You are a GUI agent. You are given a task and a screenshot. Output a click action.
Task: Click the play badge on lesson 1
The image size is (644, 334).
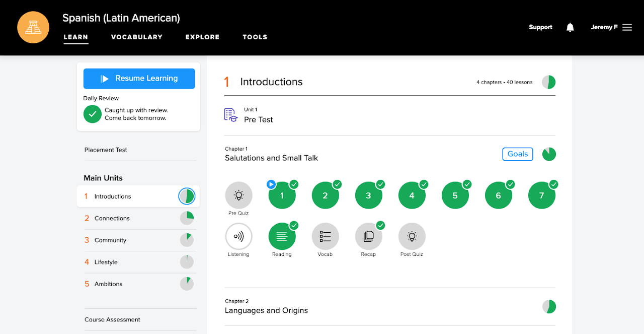coord(271,184)
